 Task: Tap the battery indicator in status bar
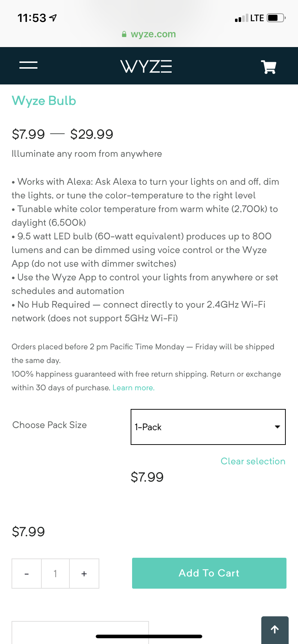[x=276, y=18]
